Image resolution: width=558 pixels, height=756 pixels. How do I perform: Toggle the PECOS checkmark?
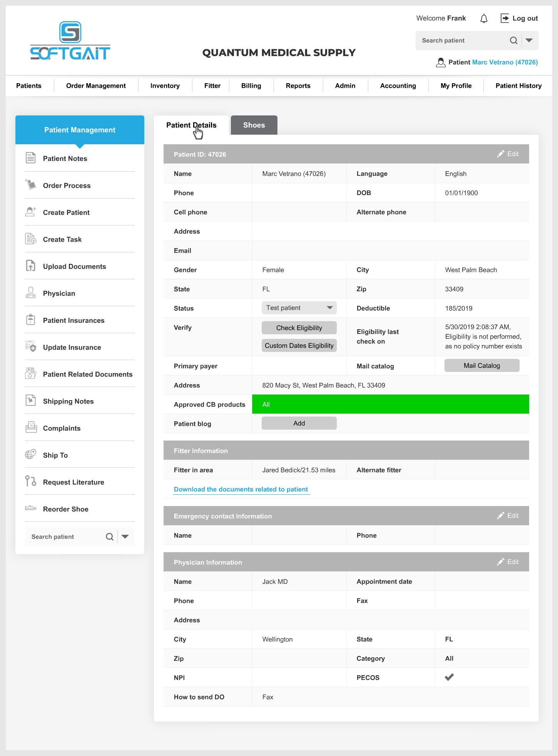[x=449, y=677]
